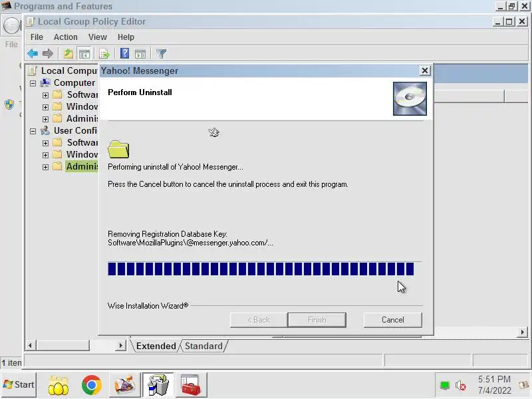Open the Help question mark toolbar icon
The image size is (532, 399).
[x=124, y=53]
